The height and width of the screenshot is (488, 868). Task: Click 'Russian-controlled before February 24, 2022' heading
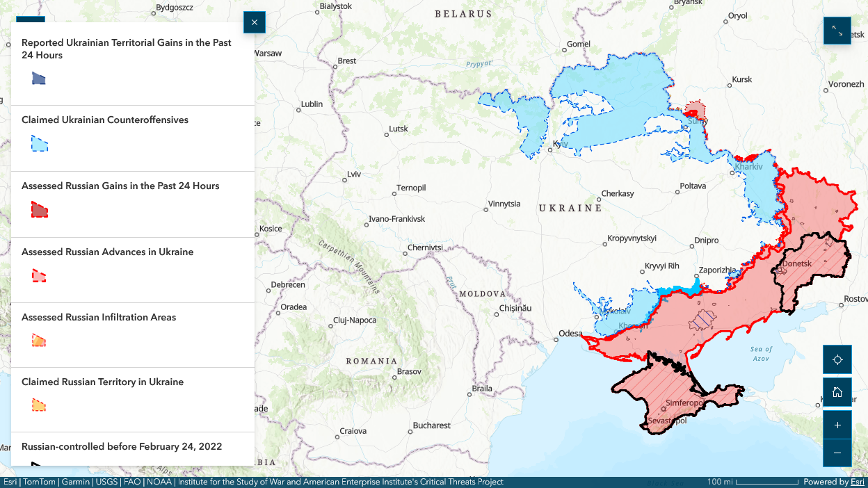click(122, 446)
